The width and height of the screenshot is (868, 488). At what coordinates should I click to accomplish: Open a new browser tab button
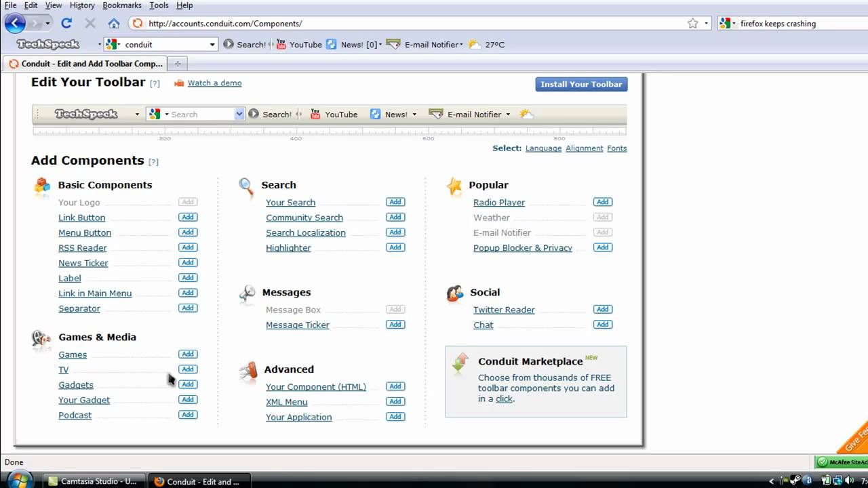point(178,64)
